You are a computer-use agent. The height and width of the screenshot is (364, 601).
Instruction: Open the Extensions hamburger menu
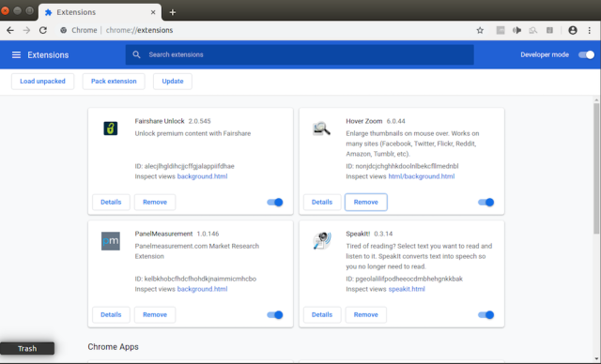(x=16, y=54)
